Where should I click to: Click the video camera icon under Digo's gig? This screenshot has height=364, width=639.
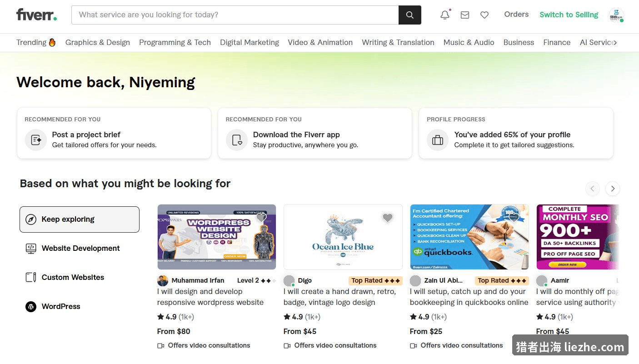click(x=287, y=346)
